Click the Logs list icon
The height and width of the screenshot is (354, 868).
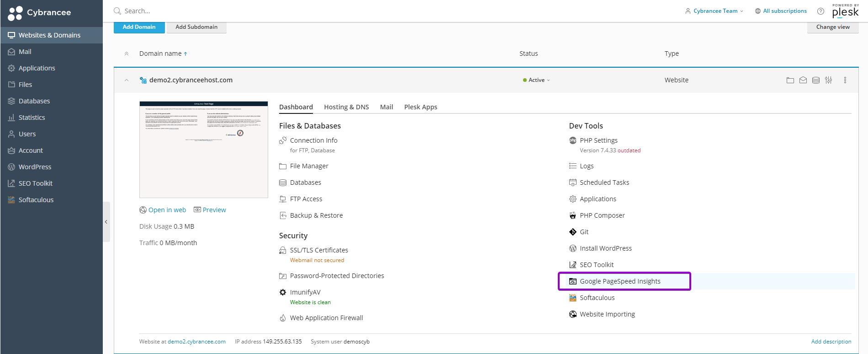pos(572,166)
